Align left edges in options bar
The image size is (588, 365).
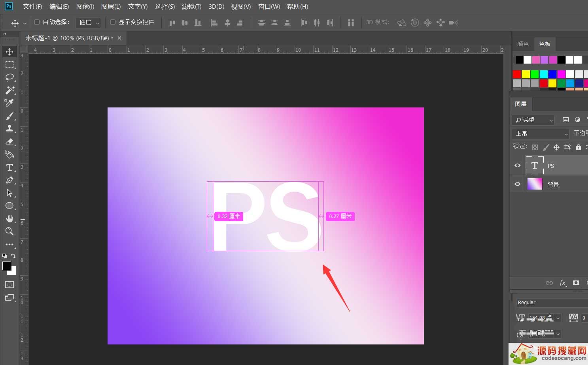[x=214, y=23]
